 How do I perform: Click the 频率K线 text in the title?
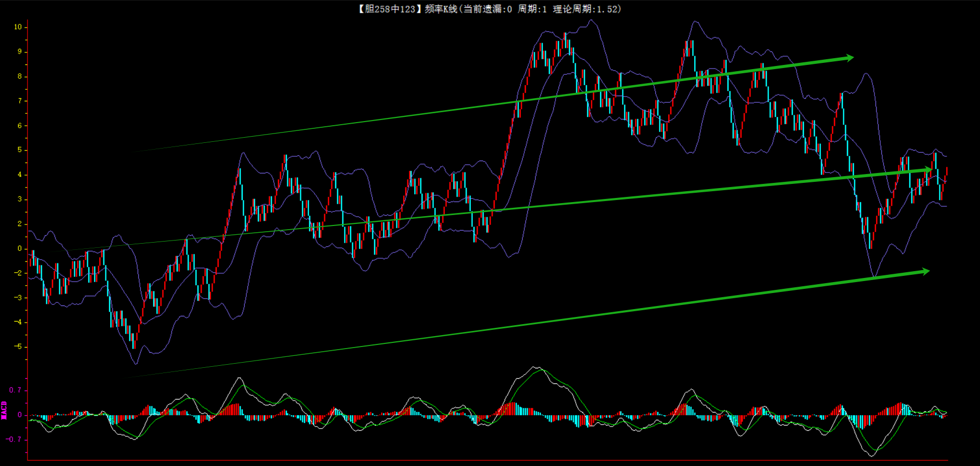pos(441,9)
